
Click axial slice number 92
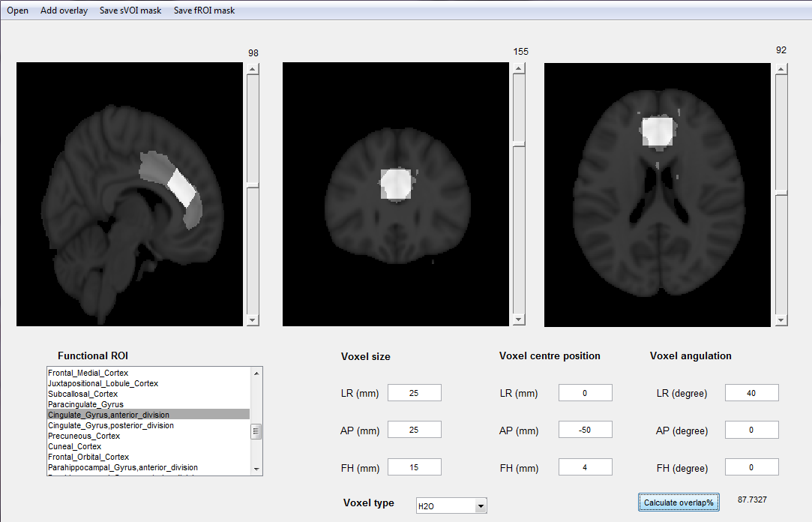[781, 50]
